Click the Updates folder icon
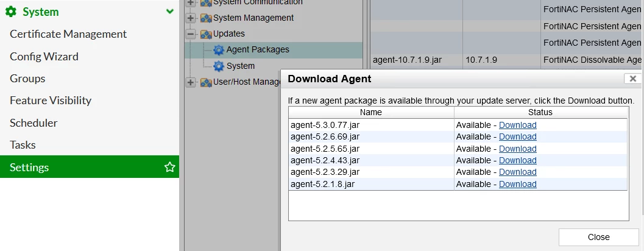This screenshot has height=251, width=644. (206, 34)
